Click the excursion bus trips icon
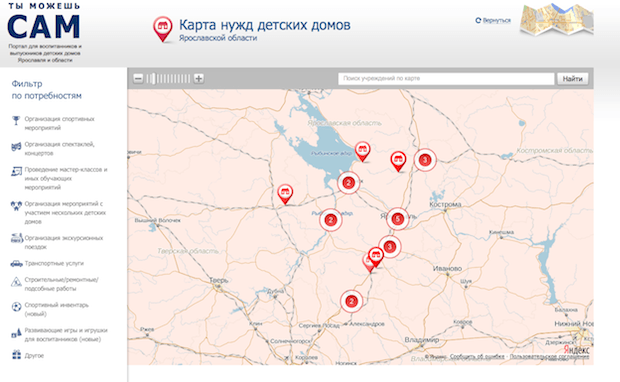The height and width of the screenshot is (382, 620). (x=17, y=238)
